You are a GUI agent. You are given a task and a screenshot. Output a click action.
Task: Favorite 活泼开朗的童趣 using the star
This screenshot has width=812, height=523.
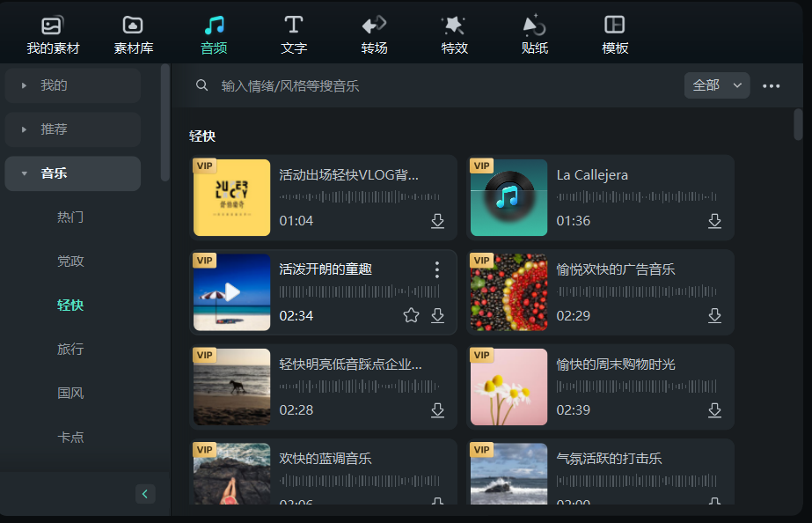click(411, 315)
